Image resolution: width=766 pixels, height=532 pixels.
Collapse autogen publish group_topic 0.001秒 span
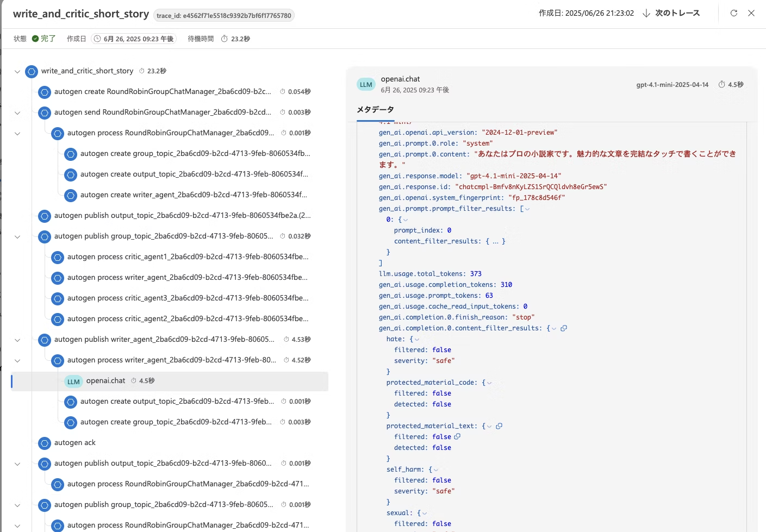click(17, 505)
